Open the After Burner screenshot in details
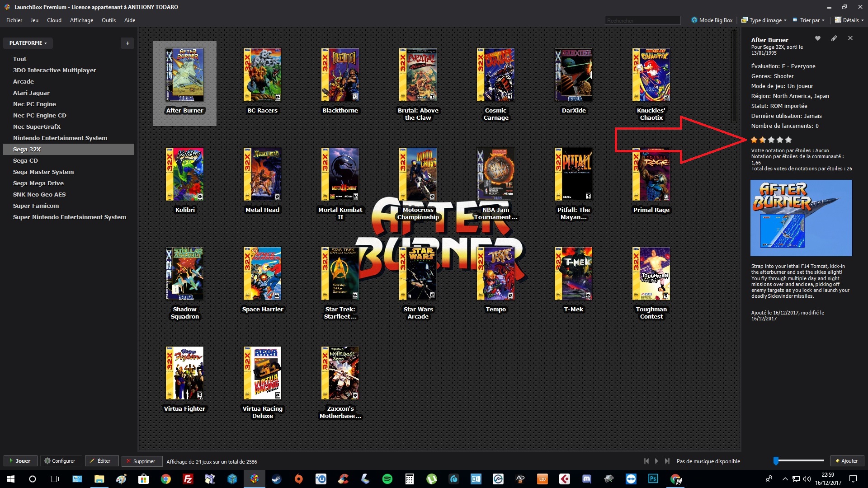 [801, 218]
